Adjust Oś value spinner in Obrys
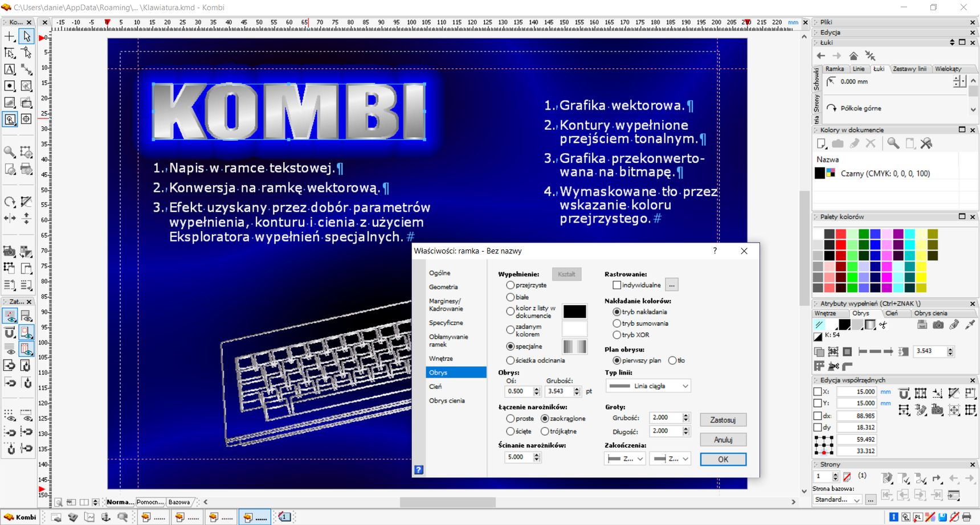 (537, 391)
